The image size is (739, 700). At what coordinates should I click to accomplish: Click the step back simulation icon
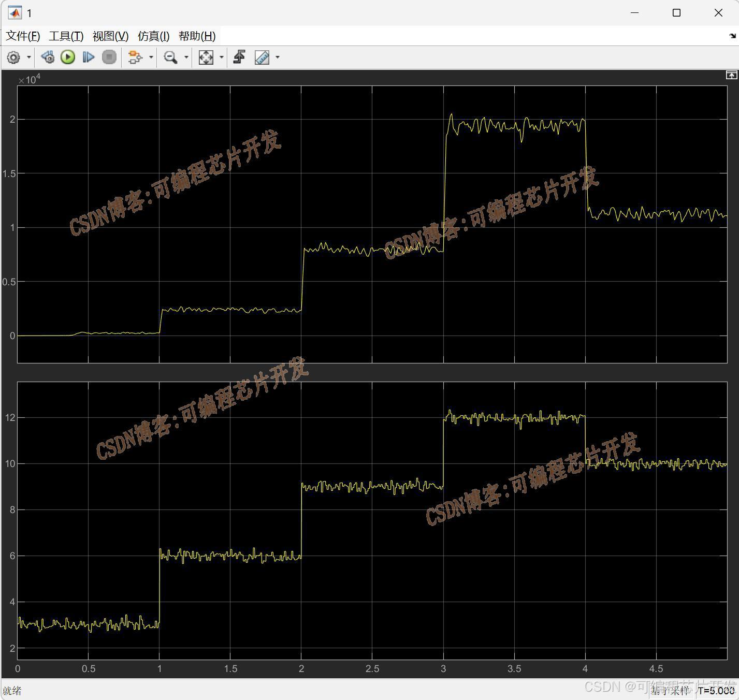[x=48, y=57]
